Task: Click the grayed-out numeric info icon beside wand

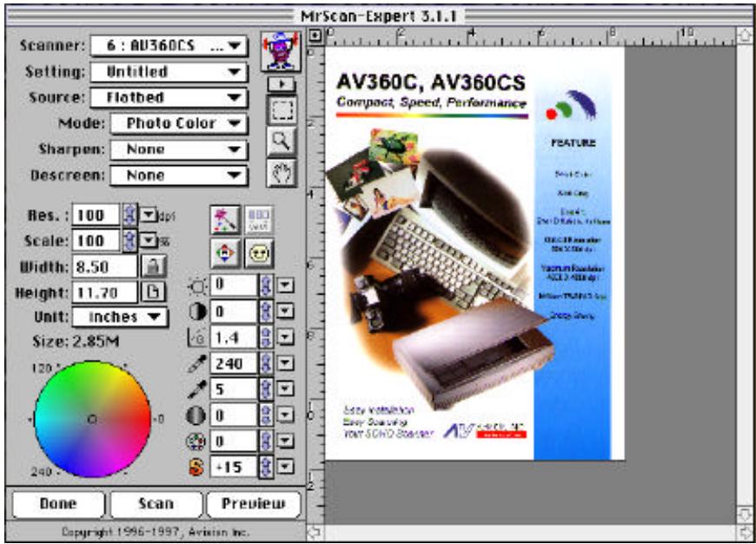Action: click(260, 220)
